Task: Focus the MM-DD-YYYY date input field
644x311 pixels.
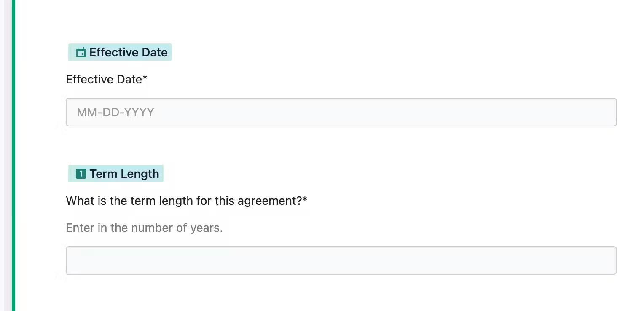Action: point(341,112)
